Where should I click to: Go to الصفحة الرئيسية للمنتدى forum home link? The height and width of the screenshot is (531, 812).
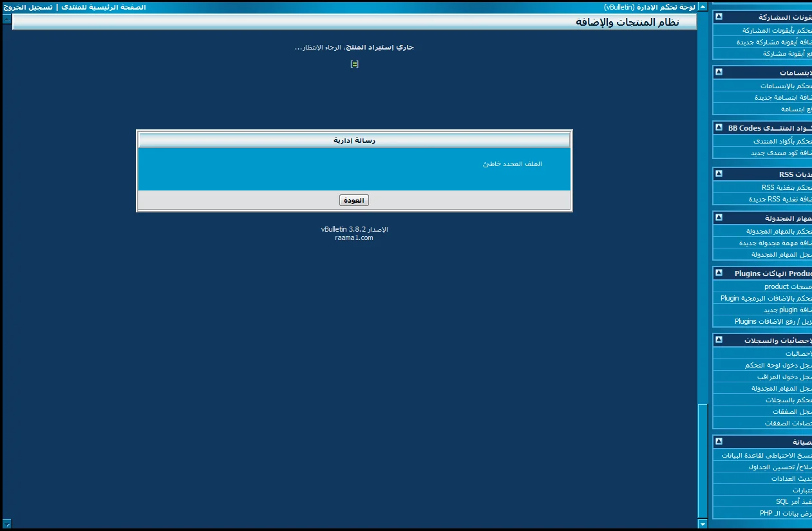coord(104,7)
